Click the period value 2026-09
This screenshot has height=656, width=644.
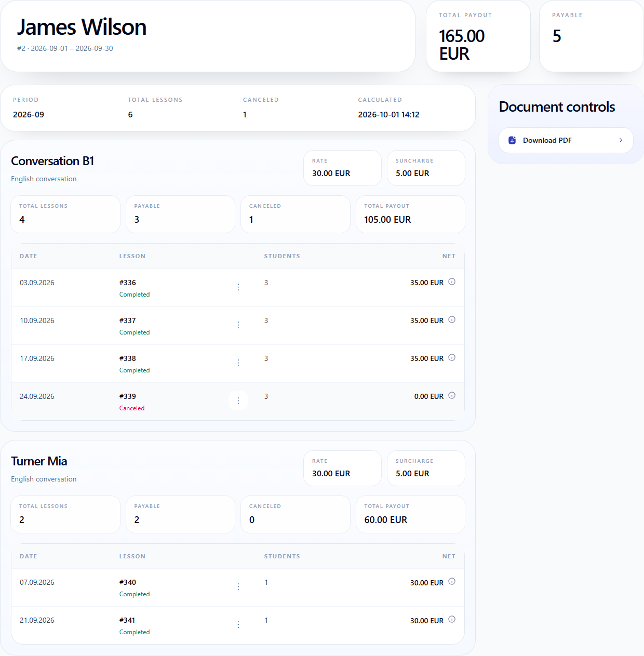click(29, 115)
